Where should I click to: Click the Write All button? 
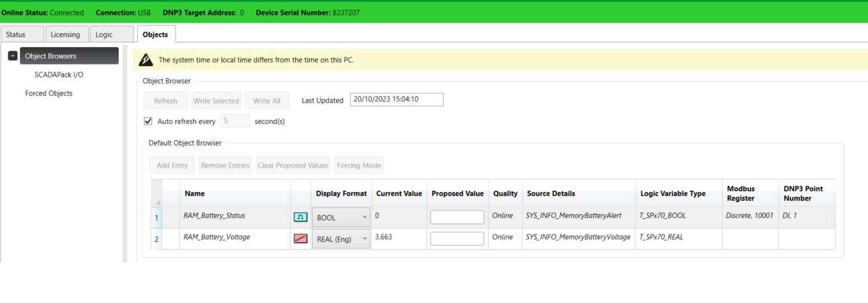[x=267, y=100]
